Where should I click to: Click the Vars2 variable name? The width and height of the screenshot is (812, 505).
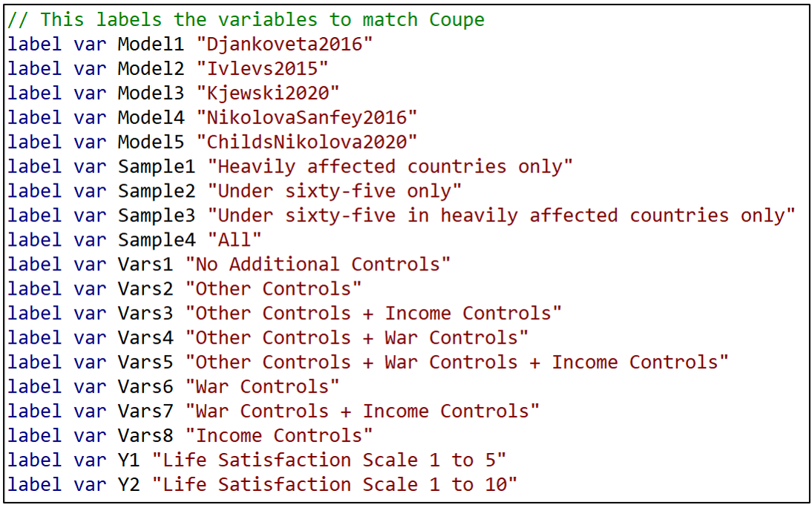tap(145, 289)
